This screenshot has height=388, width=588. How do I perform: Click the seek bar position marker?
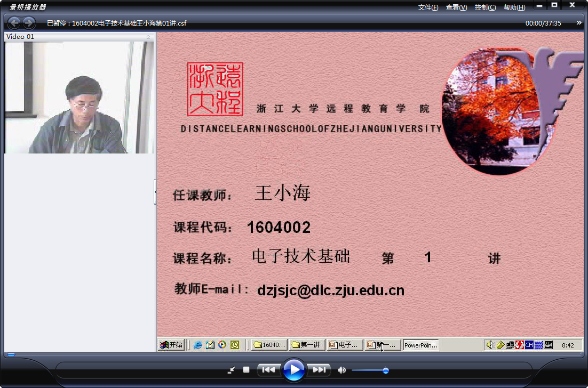coord(11,354)
